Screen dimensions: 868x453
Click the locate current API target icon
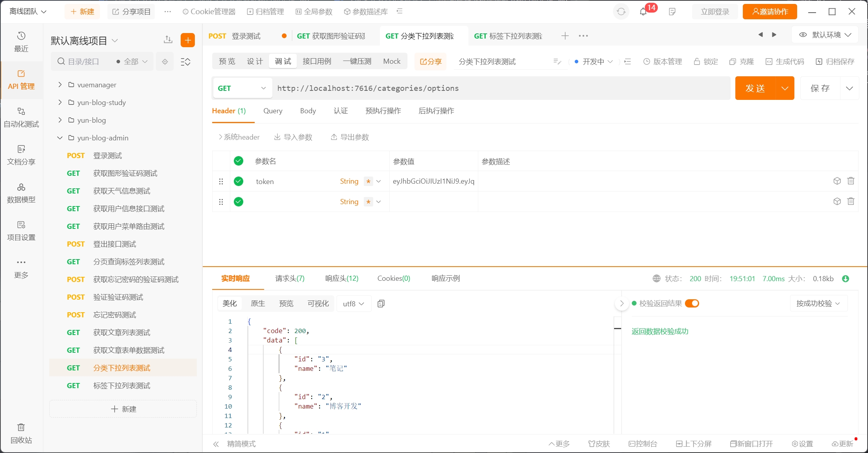point(165,62)
